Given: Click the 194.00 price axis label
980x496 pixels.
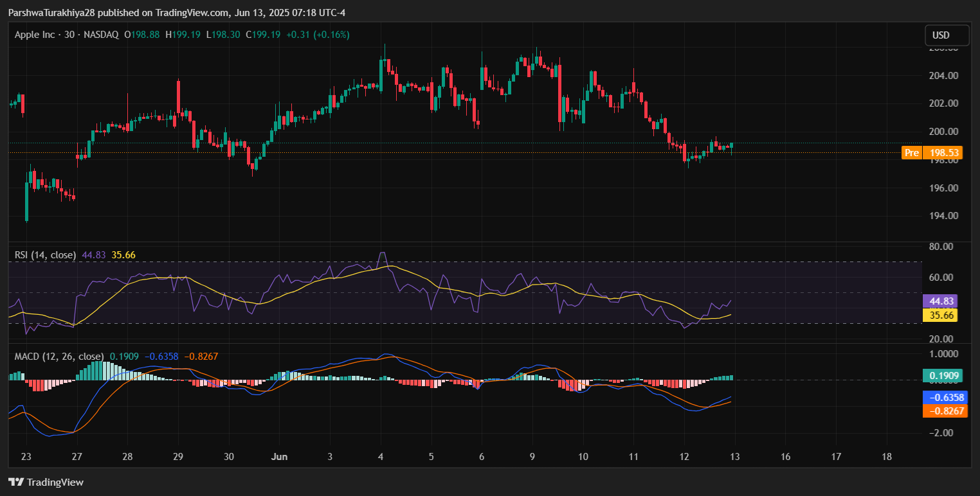Looking at the screenshot, I should pyautogui.click(x=943, y=216).
